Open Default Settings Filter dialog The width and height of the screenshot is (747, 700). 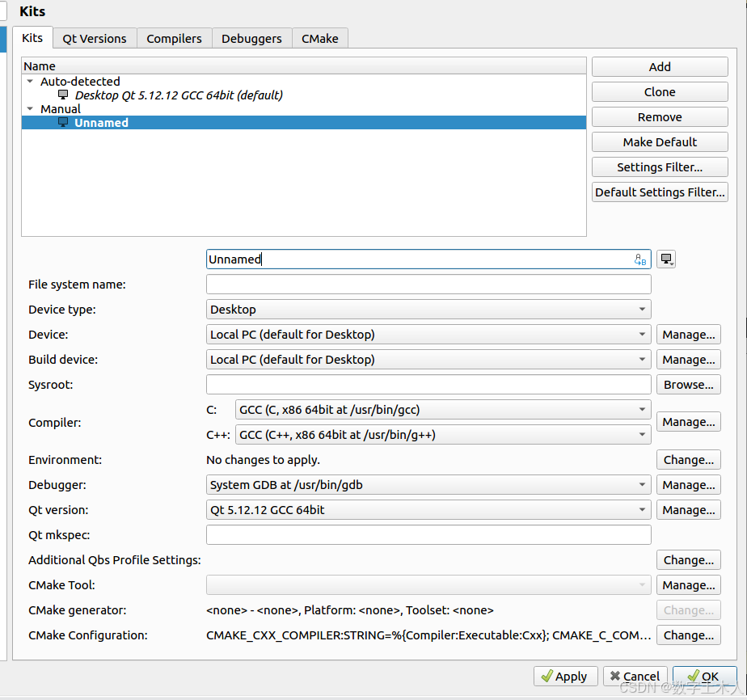tap(660, 192)
